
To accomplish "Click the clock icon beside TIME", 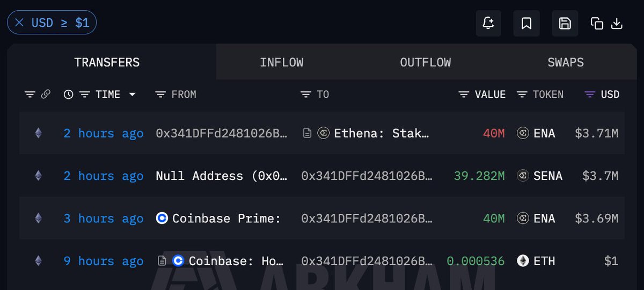I will 68,95.
